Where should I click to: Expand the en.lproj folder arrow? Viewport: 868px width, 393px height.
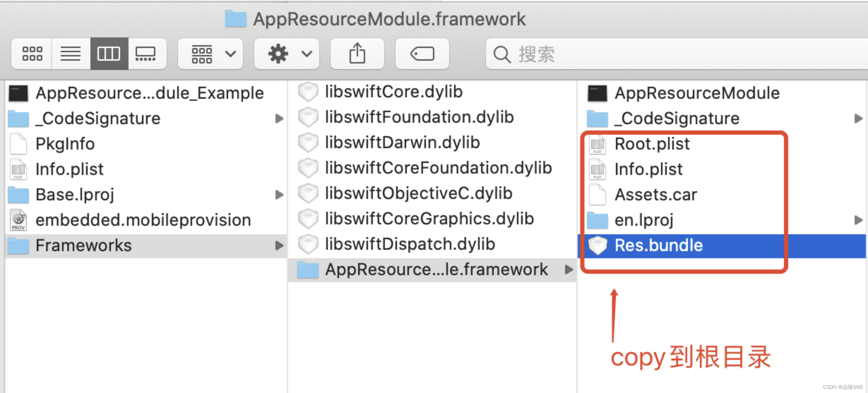tap(858, 220)
